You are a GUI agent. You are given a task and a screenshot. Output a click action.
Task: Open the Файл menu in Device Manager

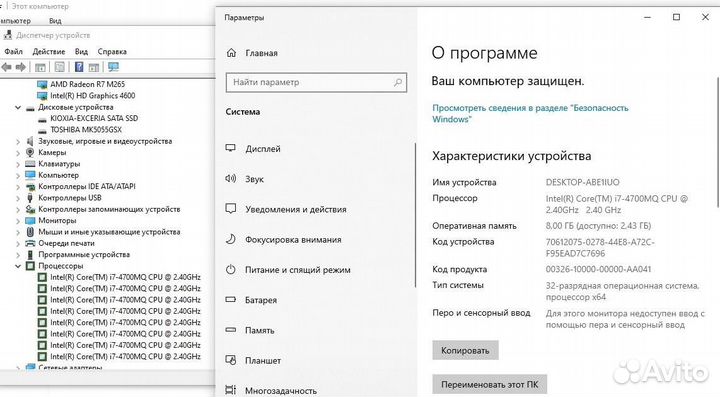pyautogui.click(x=13, y=51)
